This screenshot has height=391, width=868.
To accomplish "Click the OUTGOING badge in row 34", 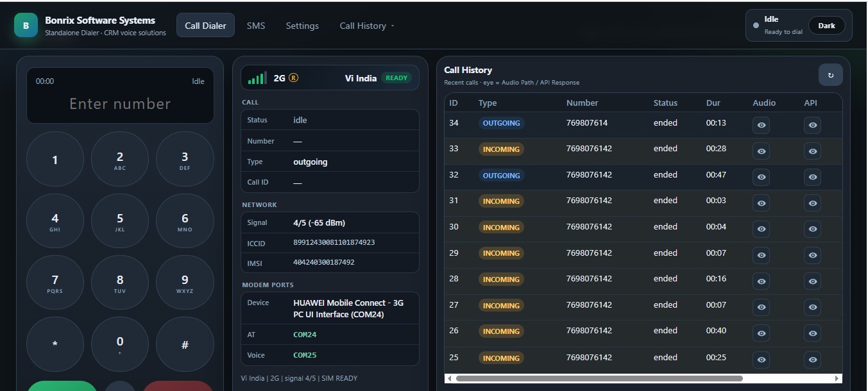I will click(501, 123).
